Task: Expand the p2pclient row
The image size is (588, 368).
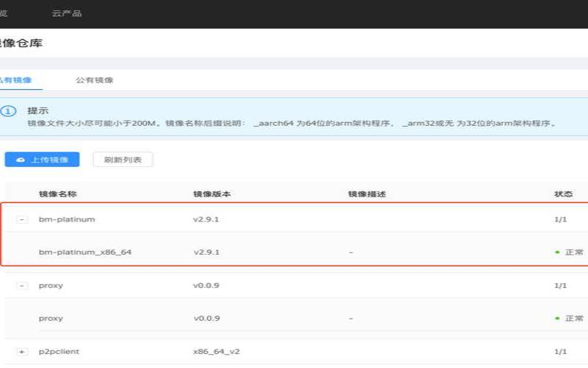Action: tap(22, 352)
